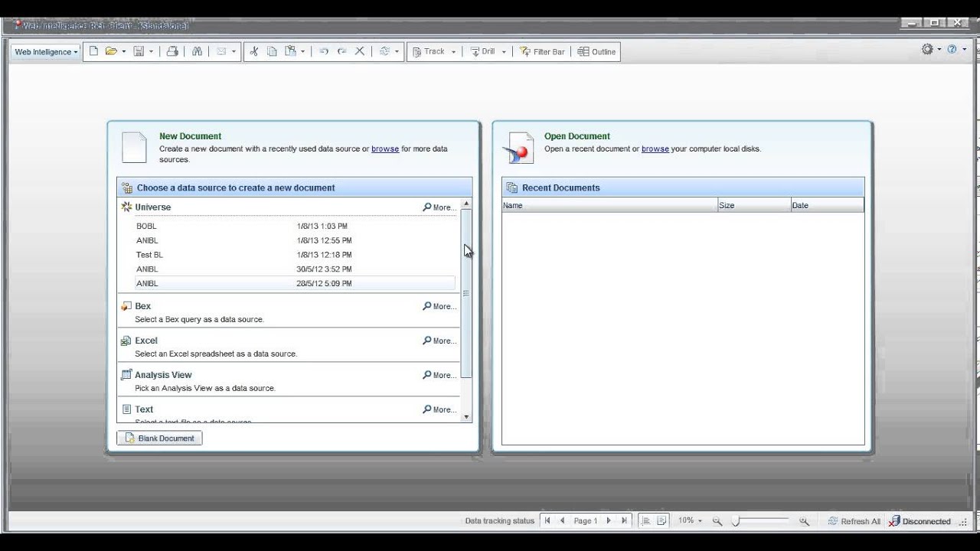Click the zoom in magnifier icon
This screenshot has width=980, height=551.
804,521
